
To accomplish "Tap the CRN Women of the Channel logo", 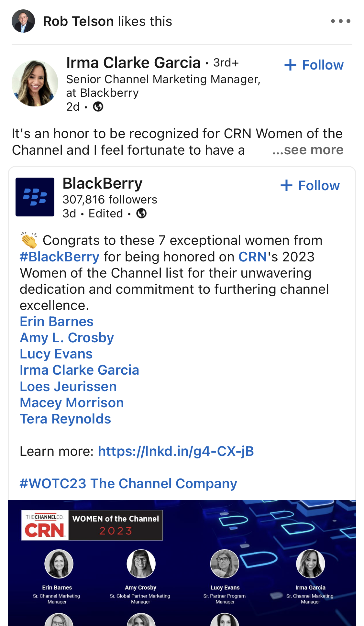I will [92, 525].
